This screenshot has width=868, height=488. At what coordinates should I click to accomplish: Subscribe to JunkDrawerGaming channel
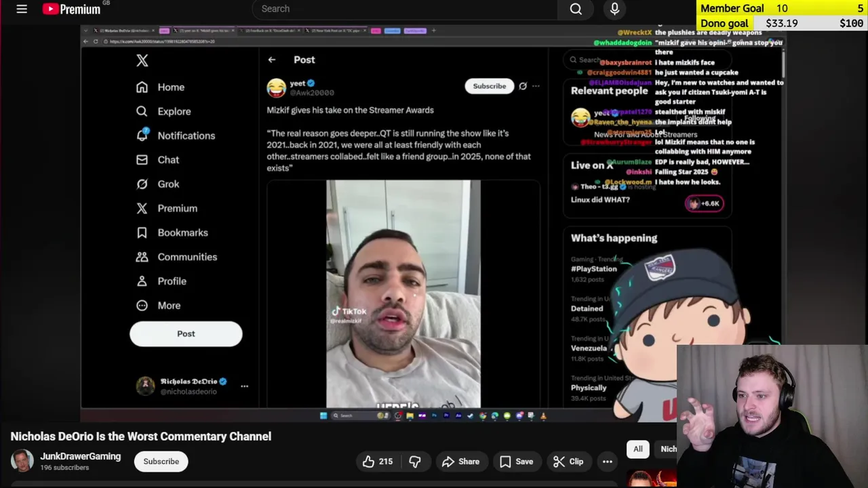[161, 462]
